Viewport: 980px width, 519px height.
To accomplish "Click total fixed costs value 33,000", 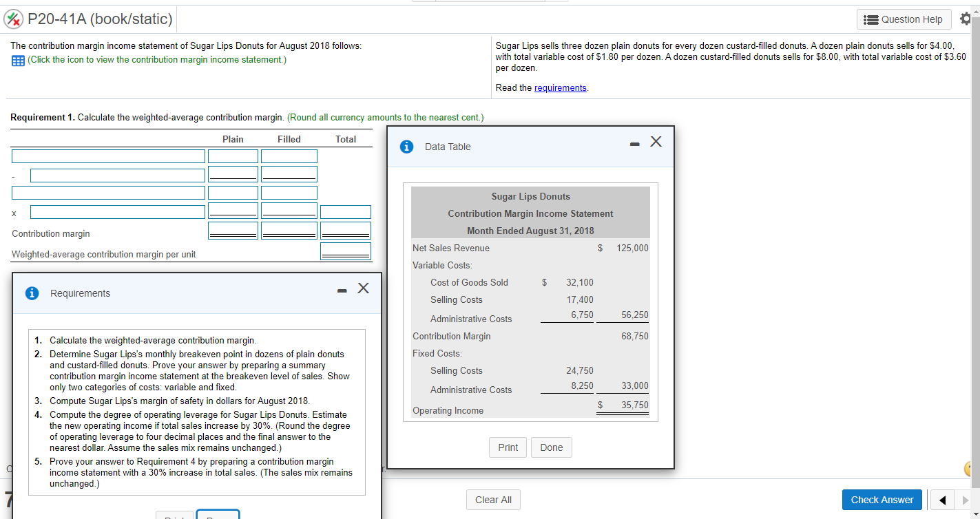I will coord(634,385).
